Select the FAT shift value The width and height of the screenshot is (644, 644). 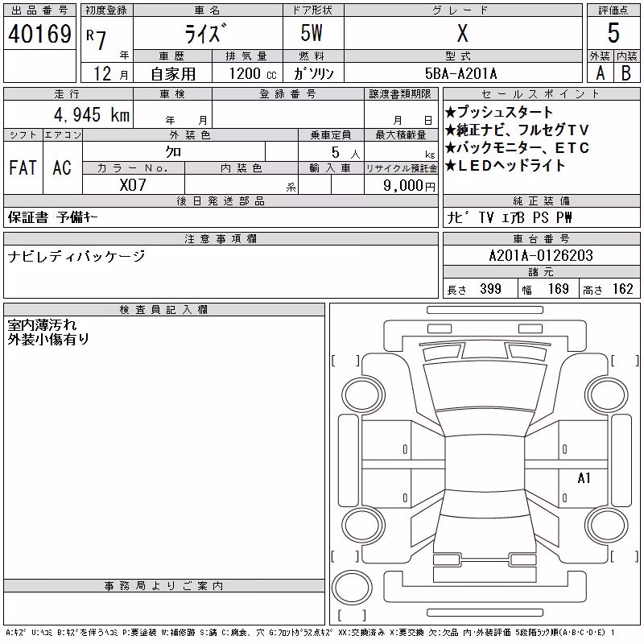pos(23,168)
